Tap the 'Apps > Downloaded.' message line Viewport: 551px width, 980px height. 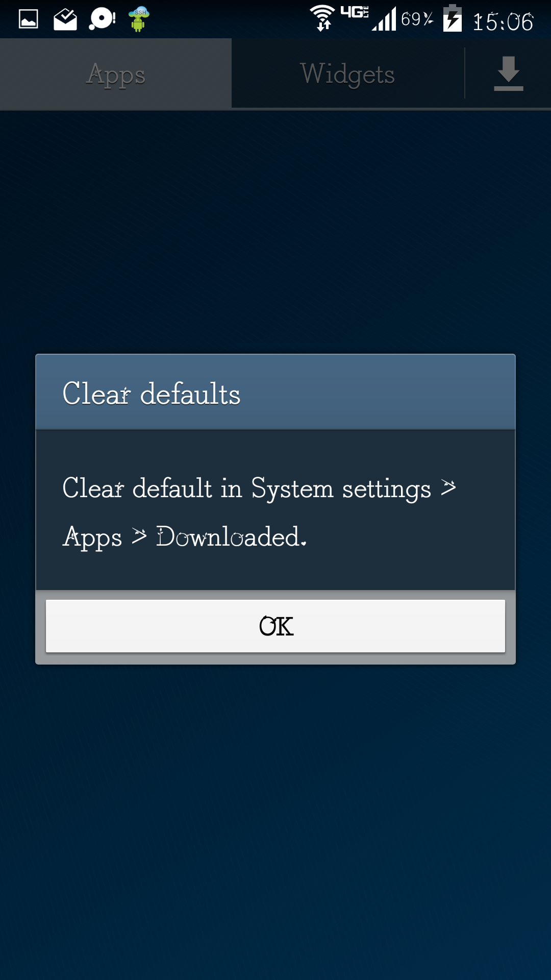pyautogui.click(x=185, y=537)
